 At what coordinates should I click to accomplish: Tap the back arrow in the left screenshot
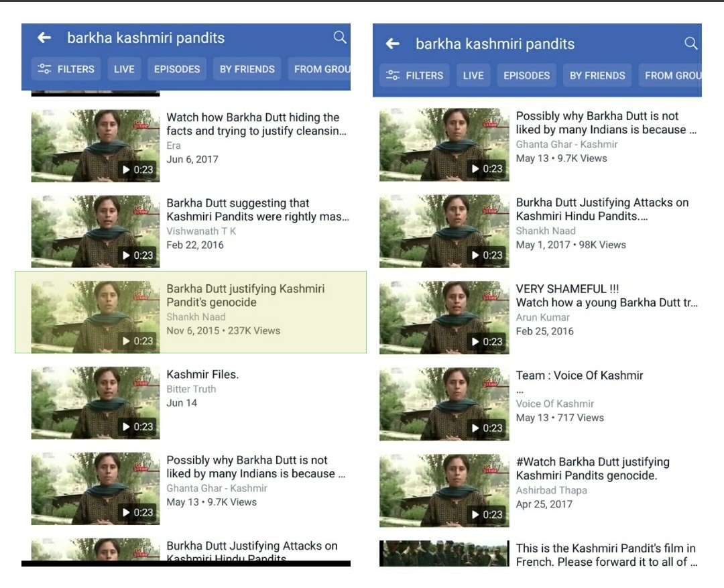44,38
